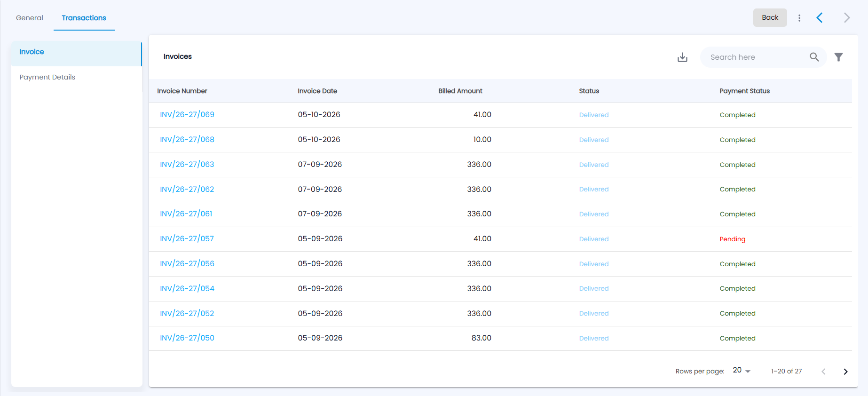Click the Back button

coord(770,17)
